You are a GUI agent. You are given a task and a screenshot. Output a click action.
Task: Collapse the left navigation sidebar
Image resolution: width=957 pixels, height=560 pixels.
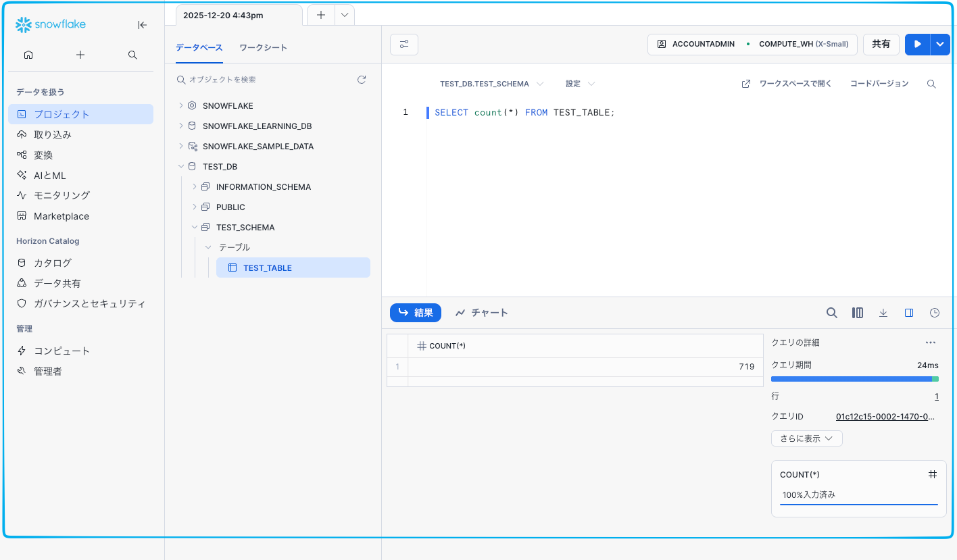click(x=142, y=25)
